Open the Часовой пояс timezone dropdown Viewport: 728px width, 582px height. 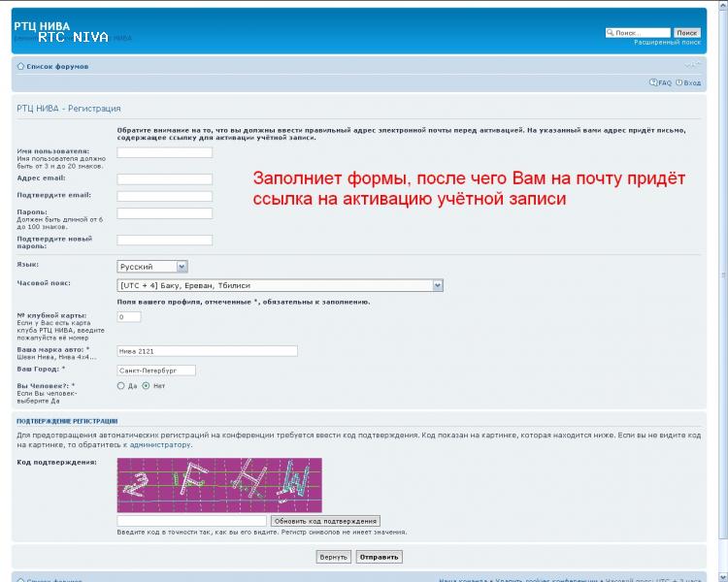coord(280,285)
